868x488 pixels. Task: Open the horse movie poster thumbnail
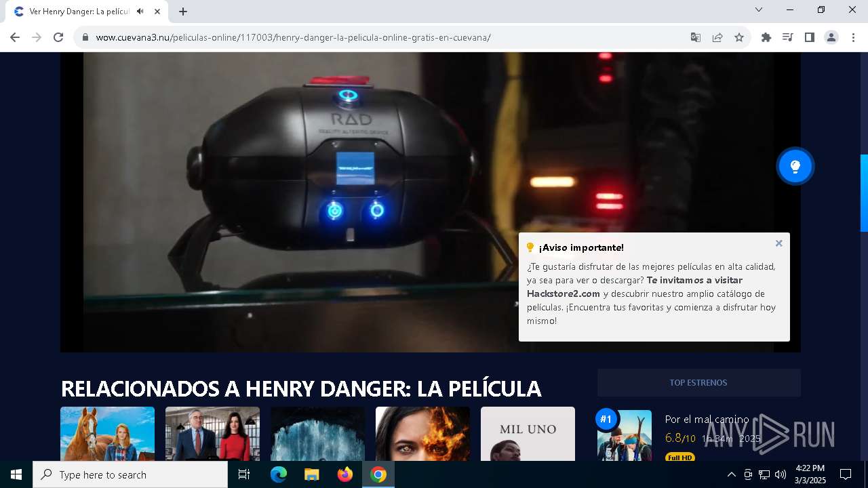click(x=107, y=434)
